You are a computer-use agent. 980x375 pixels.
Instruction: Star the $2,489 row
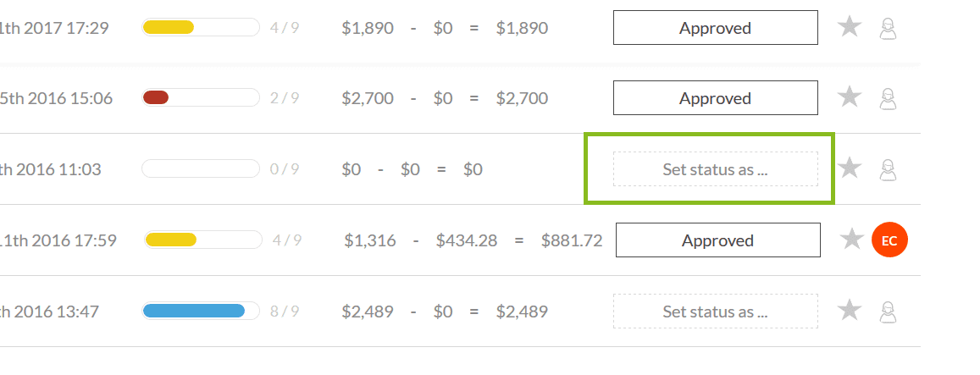click(x=850, y=311)
